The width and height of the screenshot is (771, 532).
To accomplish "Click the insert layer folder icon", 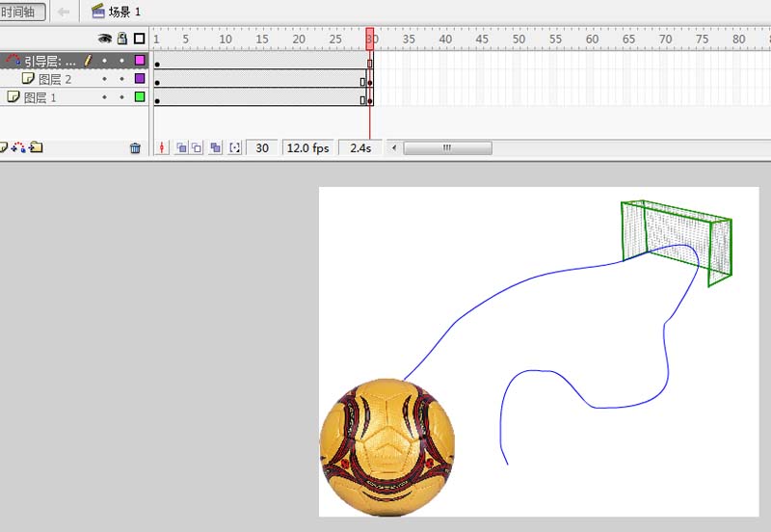I will tap(36, 147).
